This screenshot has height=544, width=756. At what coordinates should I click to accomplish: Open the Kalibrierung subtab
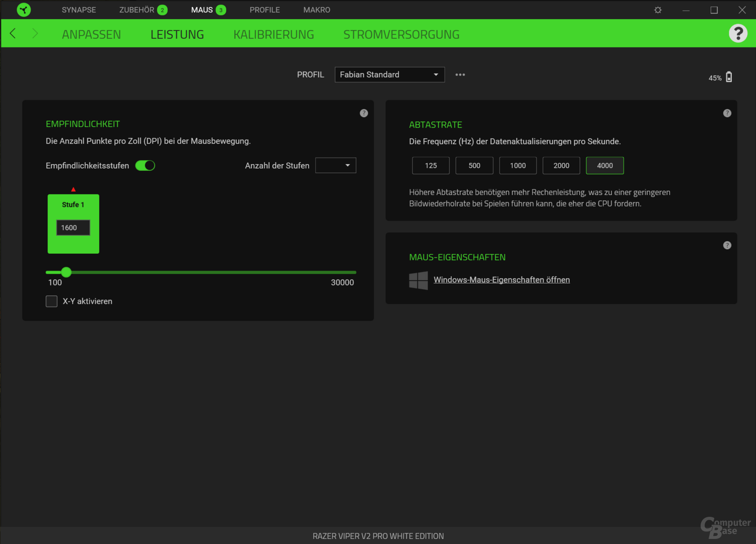[x=273, y=34]
